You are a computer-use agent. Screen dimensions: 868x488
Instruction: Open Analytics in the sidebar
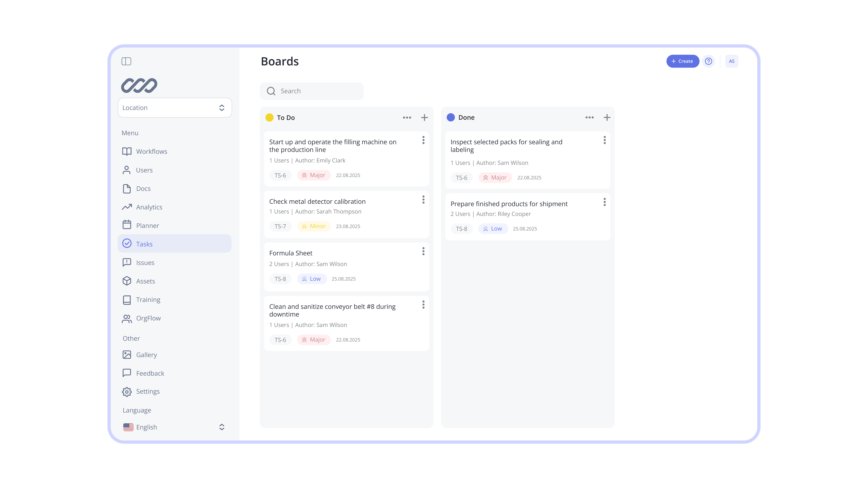[175, 207]
